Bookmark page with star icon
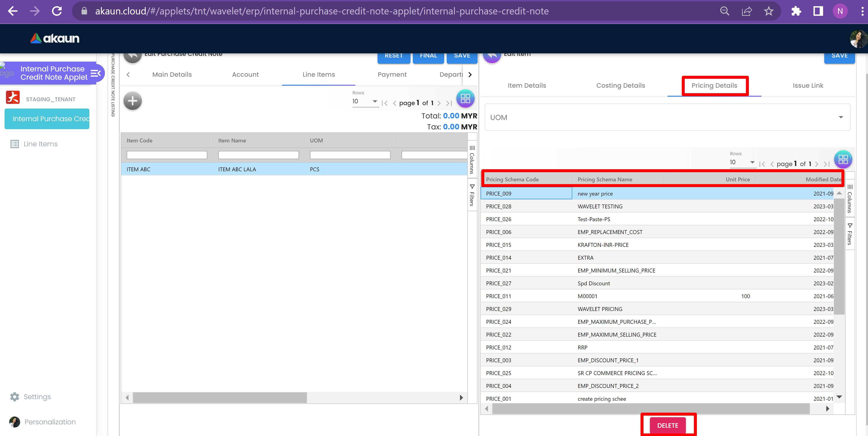The height and width of the screenshot is (436, 868). tap(769, 11)
